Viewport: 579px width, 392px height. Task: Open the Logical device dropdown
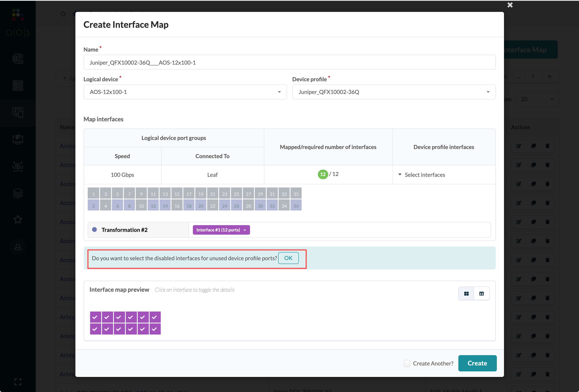(x=185, y=92)
